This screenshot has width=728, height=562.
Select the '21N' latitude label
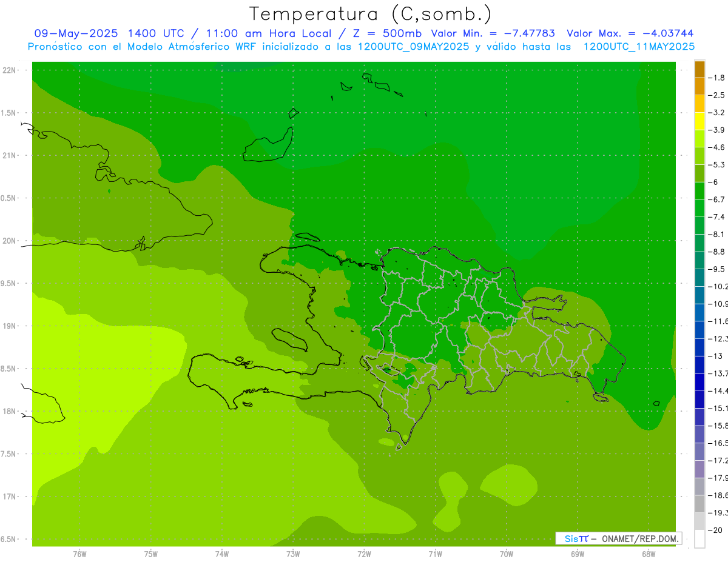[x=10, y=155]
